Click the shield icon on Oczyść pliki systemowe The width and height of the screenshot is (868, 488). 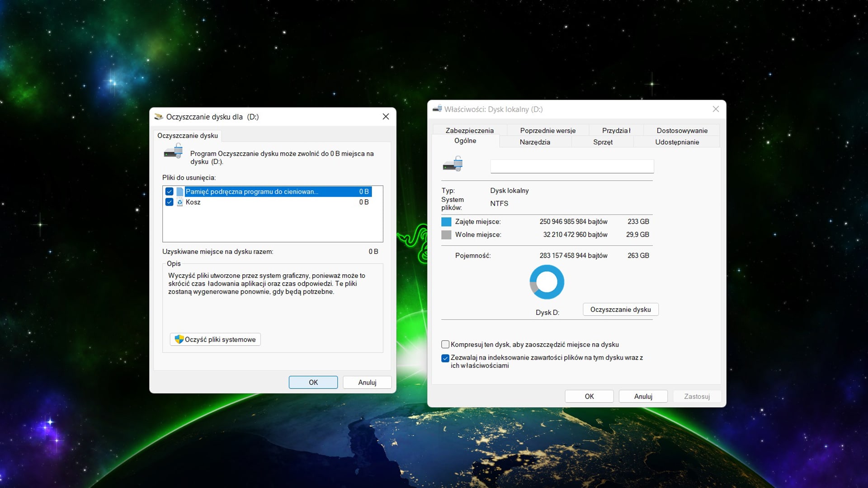(179, 339)
